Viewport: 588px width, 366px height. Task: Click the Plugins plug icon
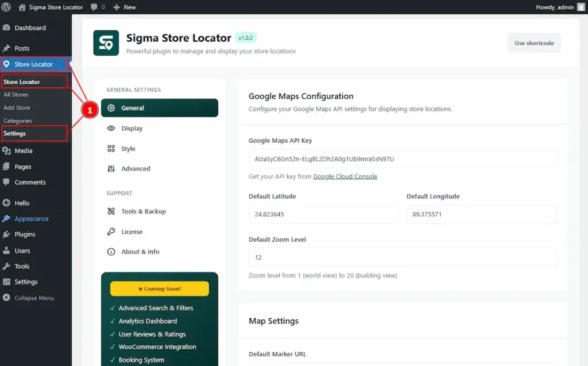tap(6, 234)
